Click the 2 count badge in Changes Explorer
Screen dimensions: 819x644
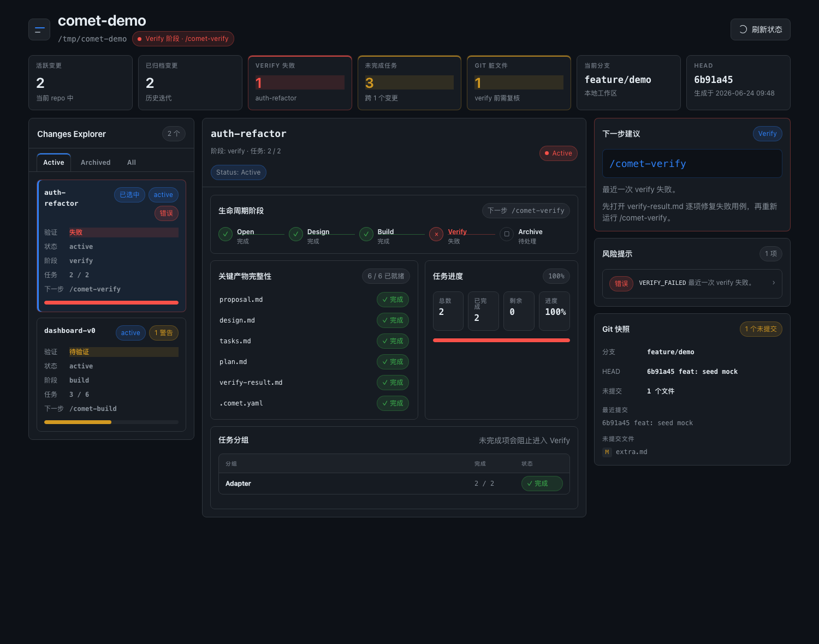[174, 134]
